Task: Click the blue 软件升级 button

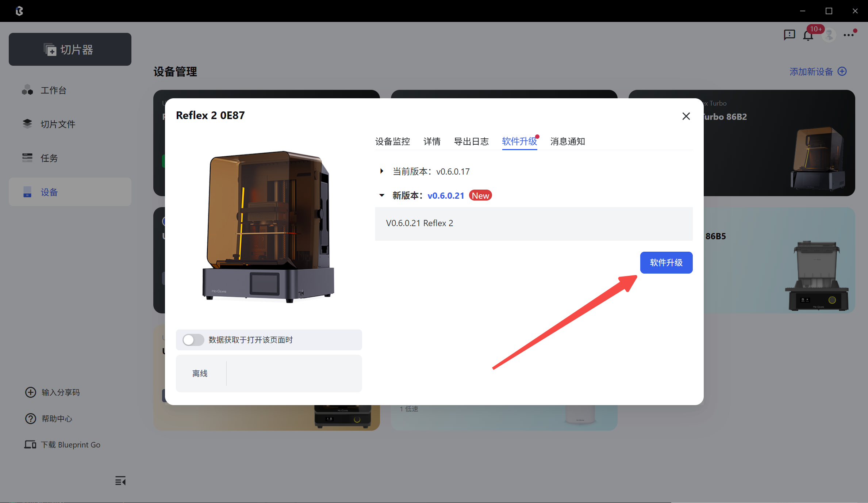Action: pos(667,263)
